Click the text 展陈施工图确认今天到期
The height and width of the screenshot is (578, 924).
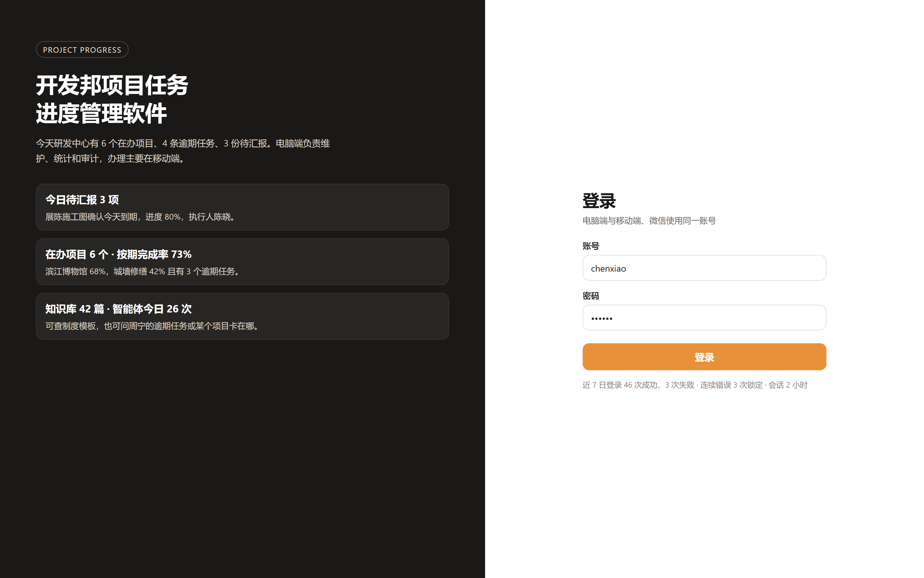point(91,217)
